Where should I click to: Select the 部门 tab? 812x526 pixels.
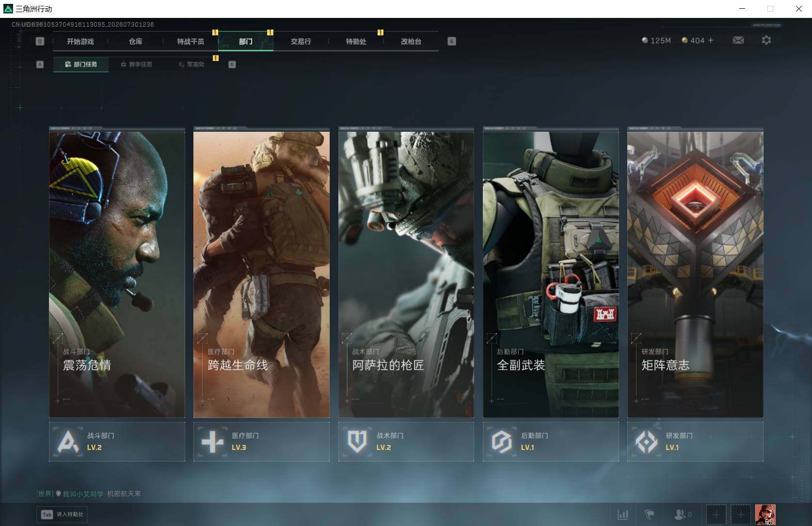pos(246,42)
